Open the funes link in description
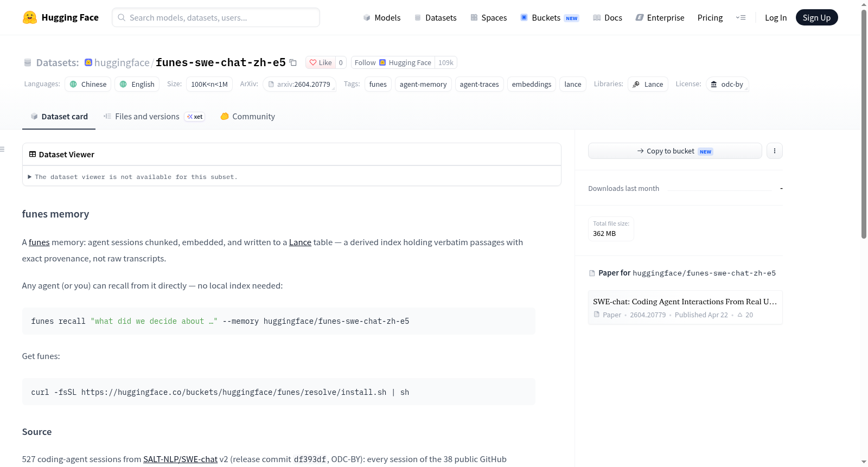 pyautogui.click(x=39, y=242)
